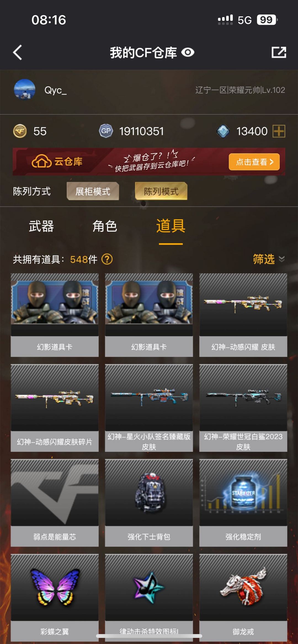
Task: Select 展柜模式 display mode
Action: 93,191
